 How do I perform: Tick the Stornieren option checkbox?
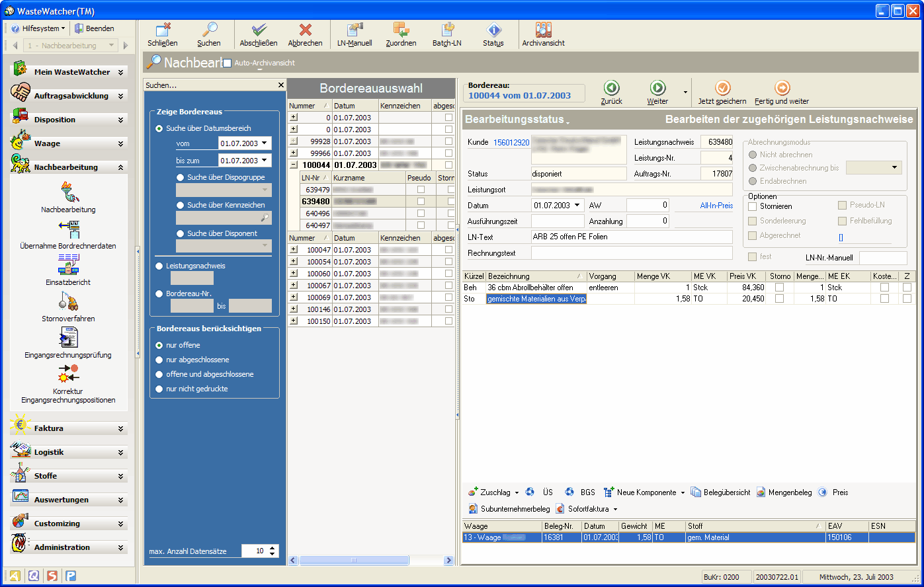(753, 206)
